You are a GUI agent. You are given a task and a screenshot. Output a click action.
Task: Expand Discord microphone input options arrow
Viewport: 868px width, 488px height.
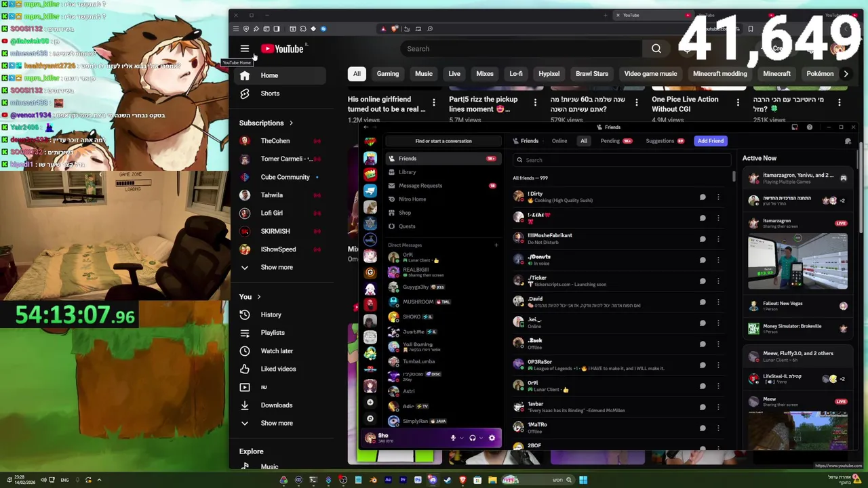(462, 438)
